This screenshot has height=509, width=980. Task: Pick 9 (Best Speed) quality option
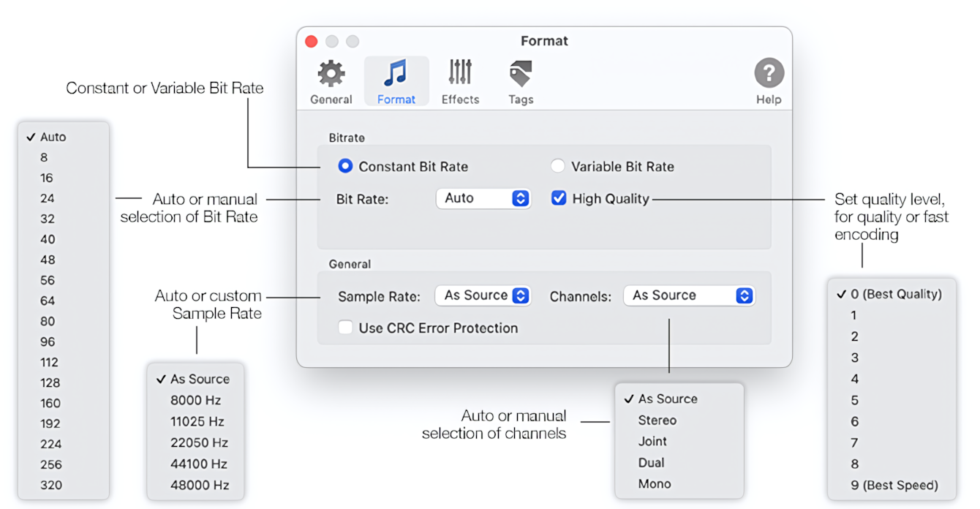[x=895, y=485]
